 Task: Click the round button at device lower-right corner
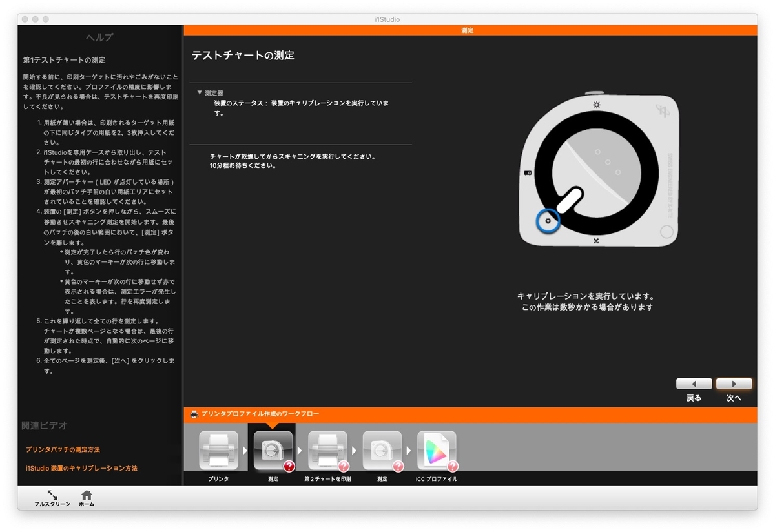666,232
